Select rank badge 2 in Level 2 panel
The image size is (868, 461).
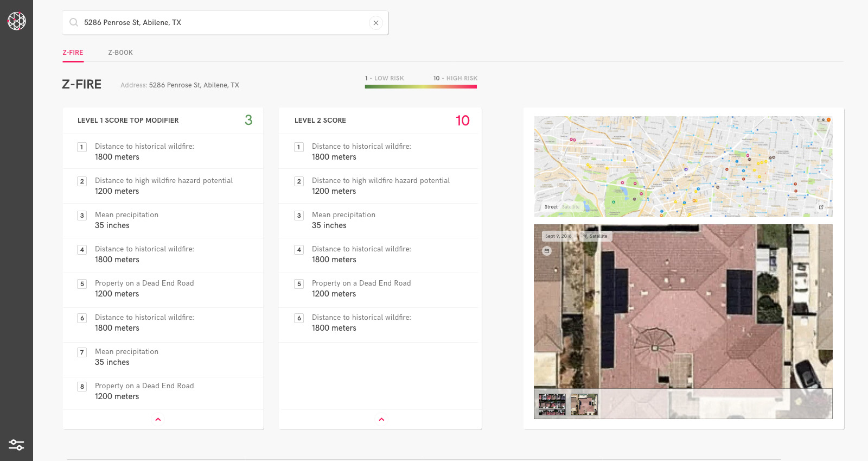pyautogui.click(x=299, y=181)
